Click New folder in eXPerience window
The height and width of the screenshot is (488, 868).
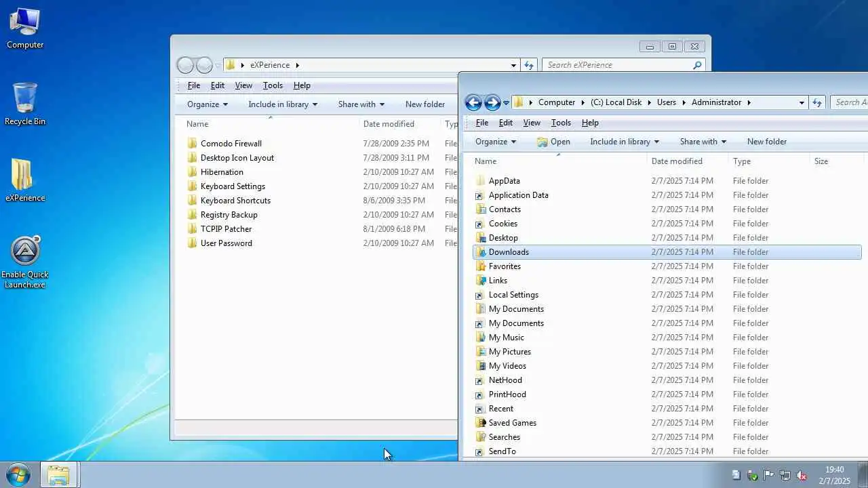tap(425, 104)
